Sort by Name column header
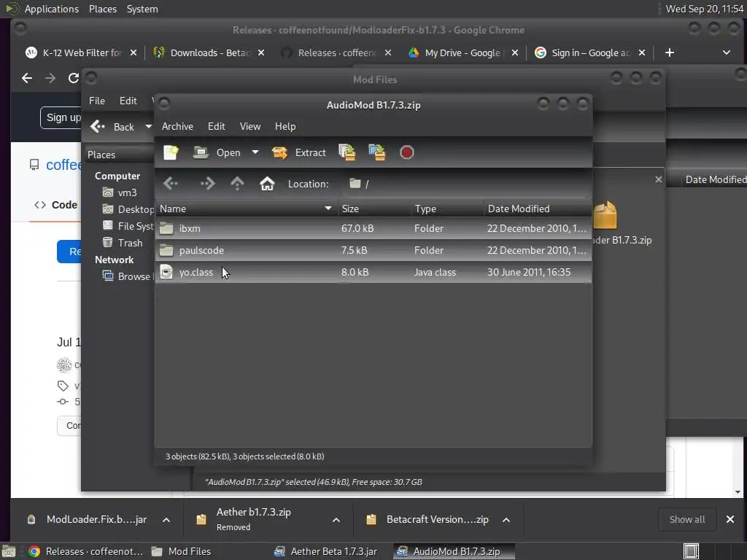The height and width of the screenshot is (560, 747). pyautogui.click(x=246, y=209)
